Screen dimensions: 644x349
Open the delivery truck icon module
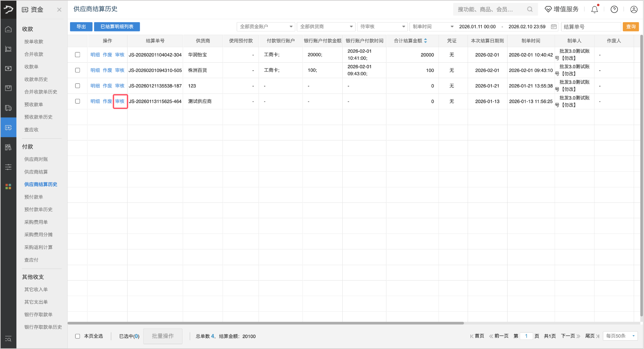pos(8,108)
